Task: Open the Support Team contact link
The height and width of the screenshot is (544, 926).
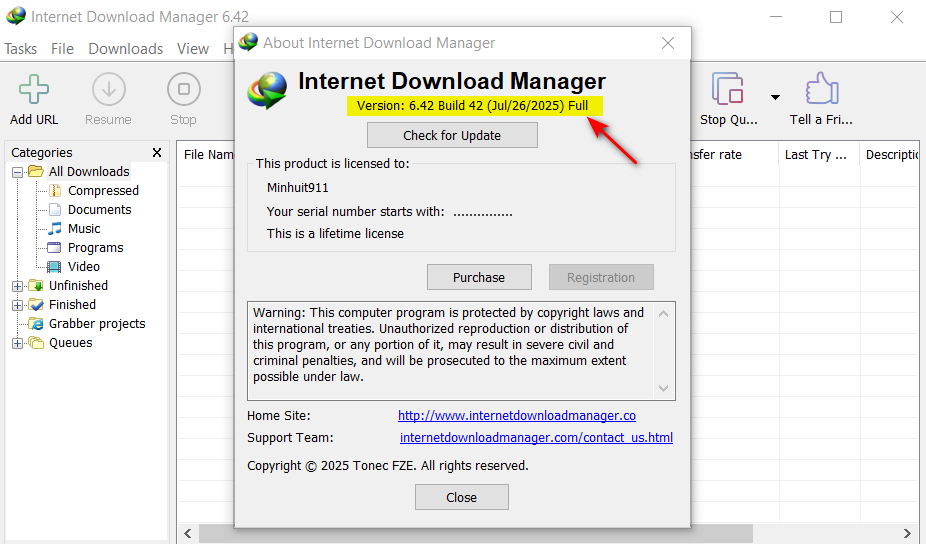Action: (x=536, y=438)
